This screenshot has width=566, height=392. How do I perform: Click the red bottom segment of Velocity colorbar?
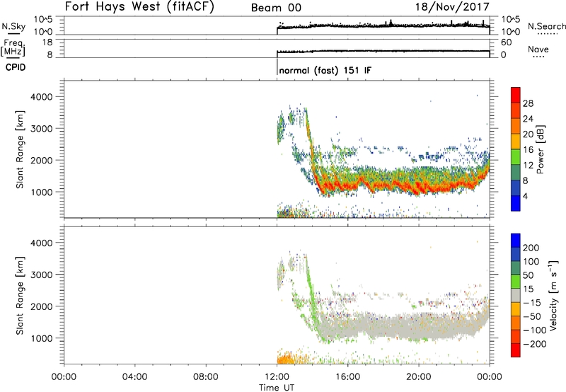coord(516,350)
